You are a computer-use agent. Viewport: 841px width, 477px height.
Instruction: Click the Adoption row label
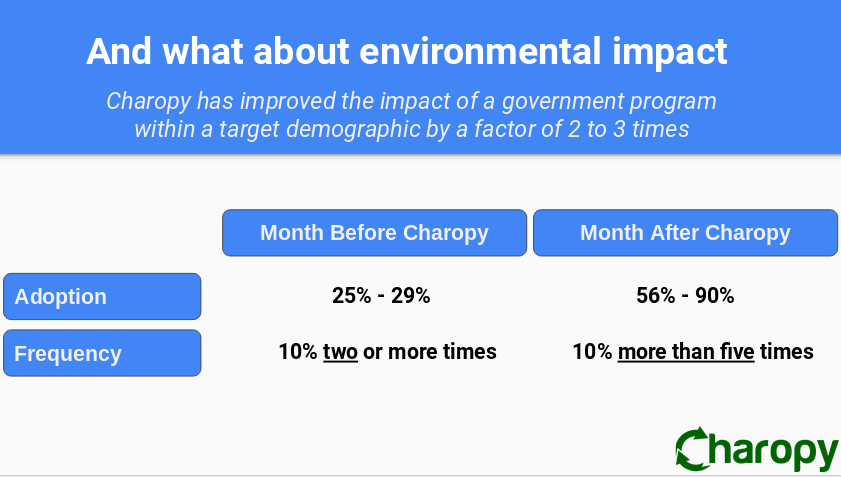point(102,296)
